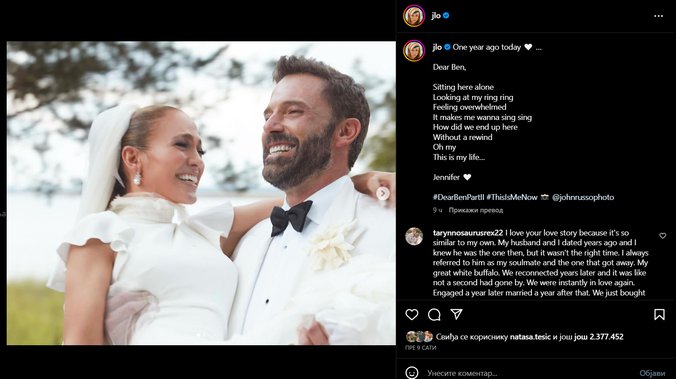The width and height of the screenshot is (676, 379).
Task: Open the #DearBenPartII hashtag
Action: coord(459,197)
